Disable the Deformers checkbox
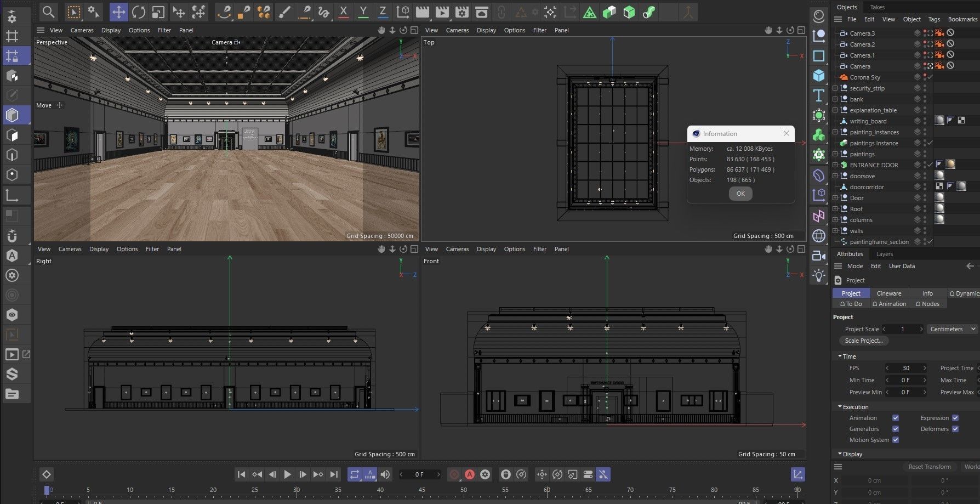 click(955, 429)
